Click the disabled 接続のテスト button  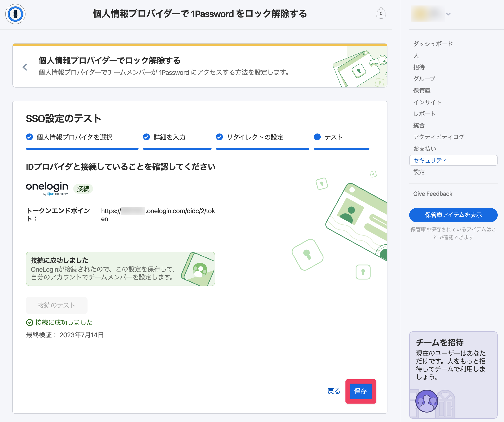pyautogui.click(x=57, y=305)
